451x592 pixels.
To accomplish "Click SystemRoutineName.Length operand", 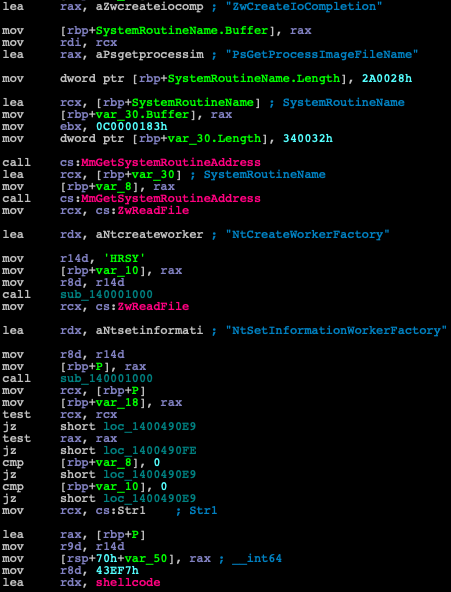I will [254, 79].
